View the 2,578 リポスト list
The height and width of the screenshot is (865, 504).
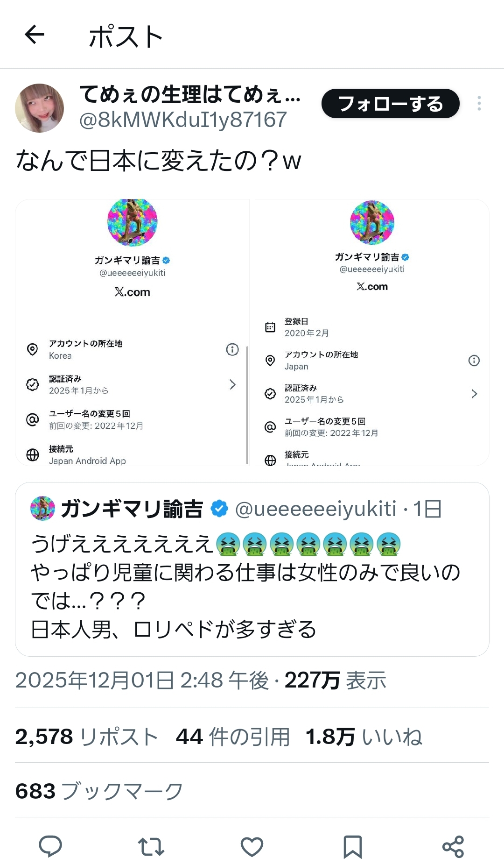(86, 737)
